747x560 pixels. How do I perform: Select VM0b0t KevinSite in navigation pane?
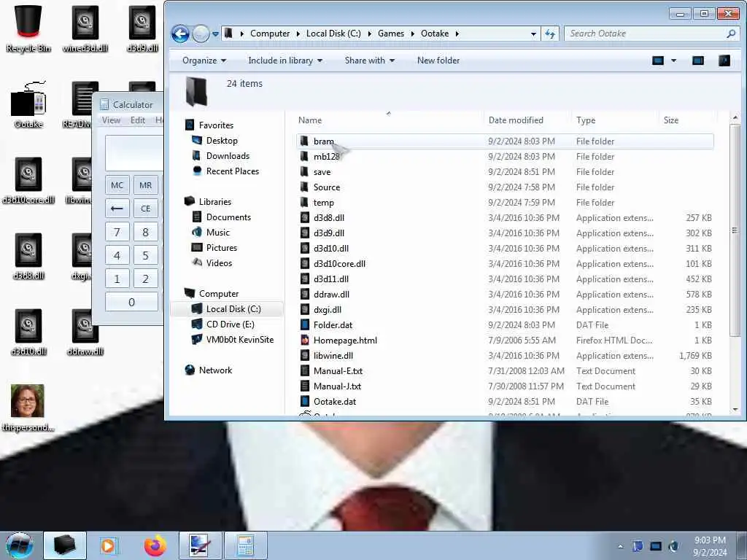point(239,340)
